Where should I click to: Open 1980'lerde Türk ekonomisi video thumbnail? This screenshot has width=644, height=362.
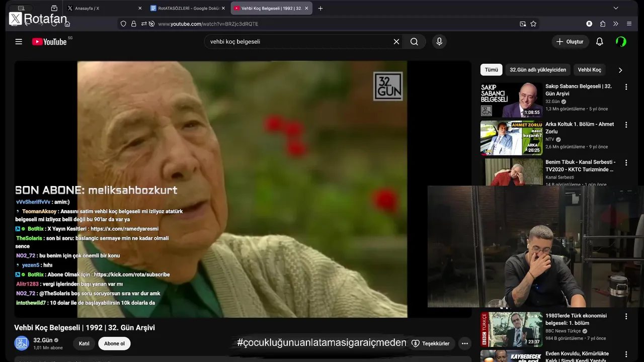click(x=511, y=329)
